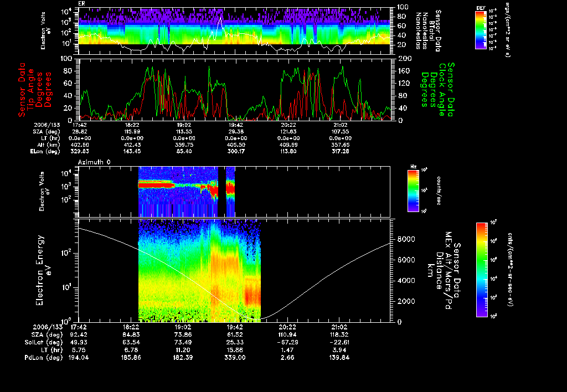Click the 120 clock angle tick label
This screenshot has width=567, height=392.
[404, 83]
